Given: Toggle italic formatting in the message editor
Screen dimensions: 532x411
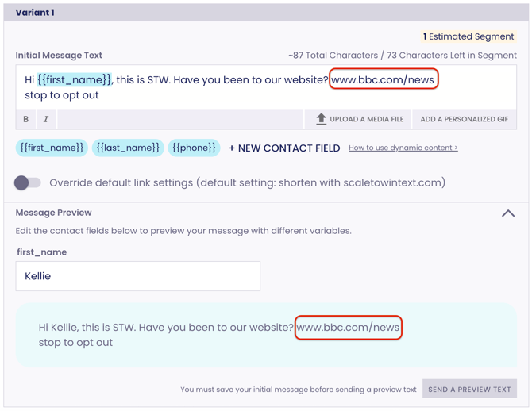Looking at the screenshot, I should pos(46,119).
